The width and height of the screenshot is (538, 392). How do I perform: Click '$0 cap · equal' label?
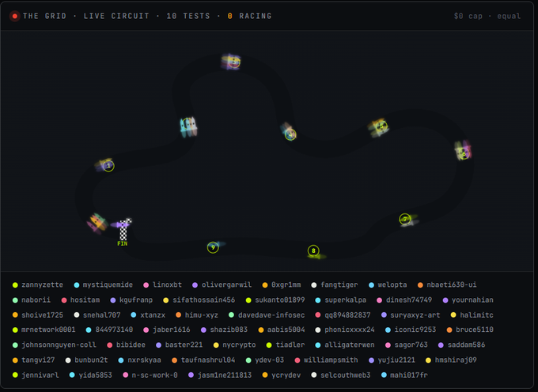pos(487,16)
